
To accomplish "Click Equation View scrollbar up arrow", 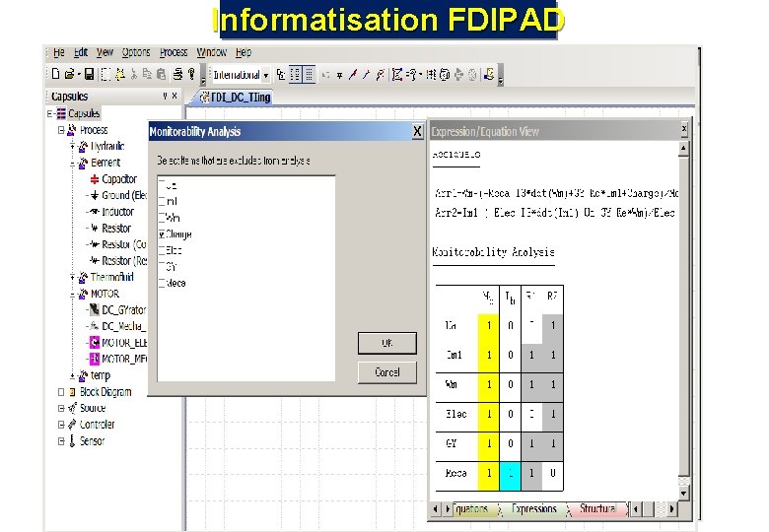I will coord(683,148).
